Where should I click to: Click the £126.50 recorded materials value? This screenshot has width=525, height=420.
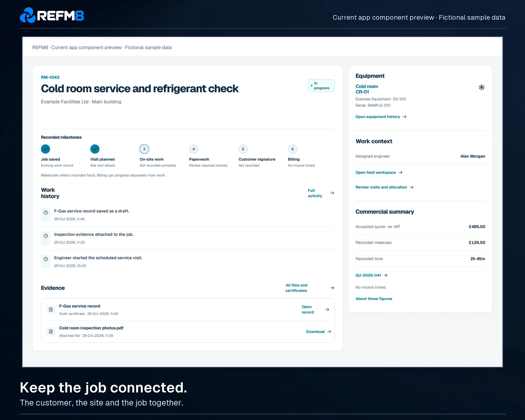click(477, 243)
